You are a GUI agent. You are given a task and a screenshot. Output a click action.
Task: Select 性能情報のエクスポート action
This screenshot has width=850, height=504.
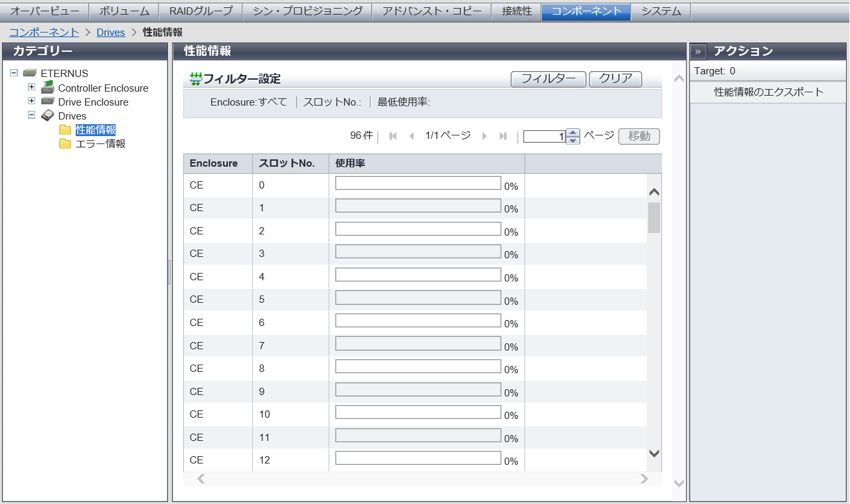(x=768, y=92)
